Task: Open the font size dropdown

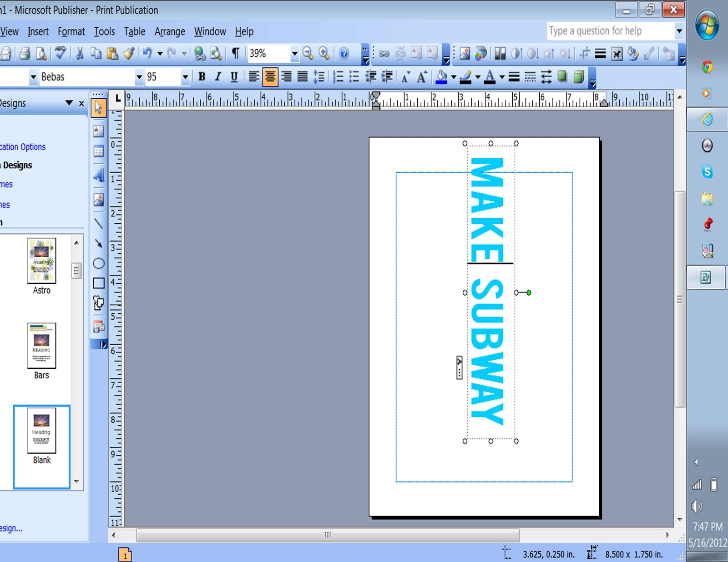Action: click(186, 77)
